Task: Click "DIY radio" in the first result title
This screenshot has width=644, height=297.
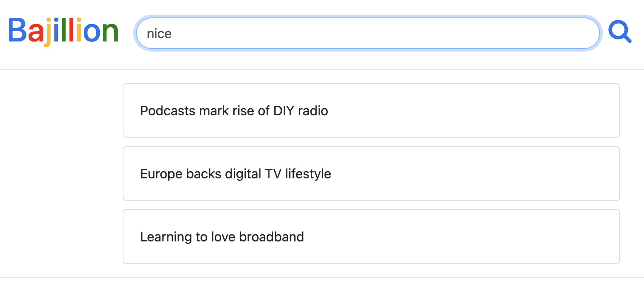Action: coord(301,111)
